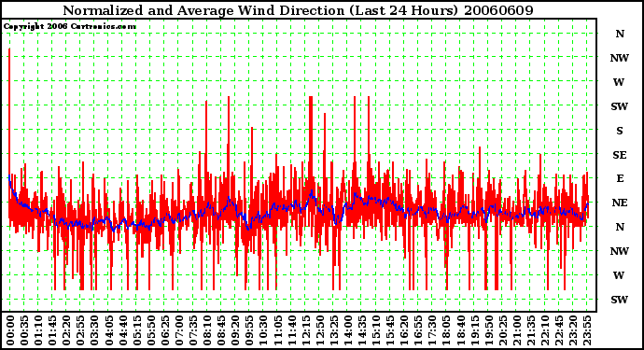Click the 23:55 time label

click(x=587, y=330)
